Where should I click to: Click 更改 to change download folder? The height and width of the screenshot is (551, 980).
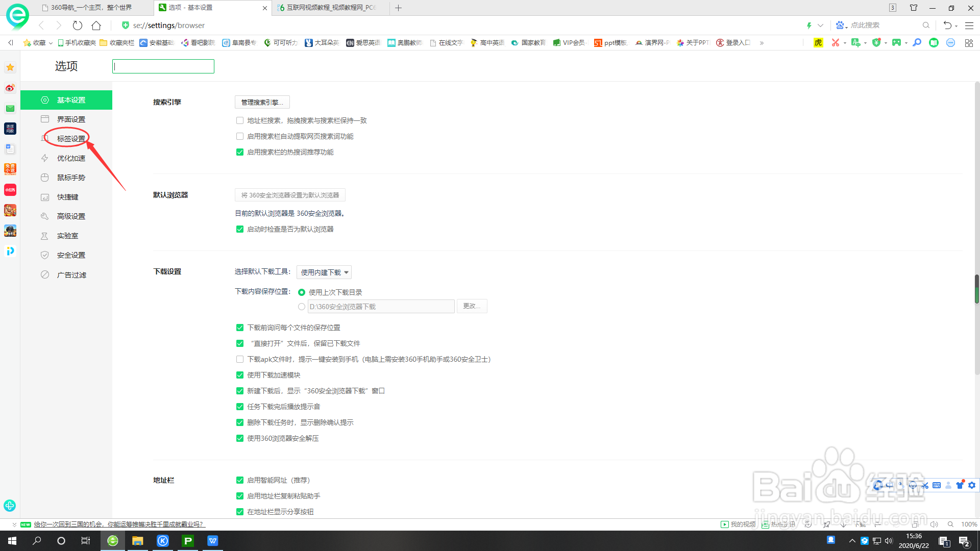[x=471, y=306]
